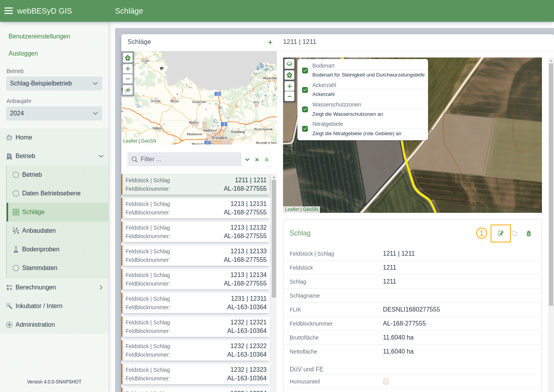This screenshot has height=392, width=554.
Task: Open GeoSN link on aerial map
Action: click(310, 209)
